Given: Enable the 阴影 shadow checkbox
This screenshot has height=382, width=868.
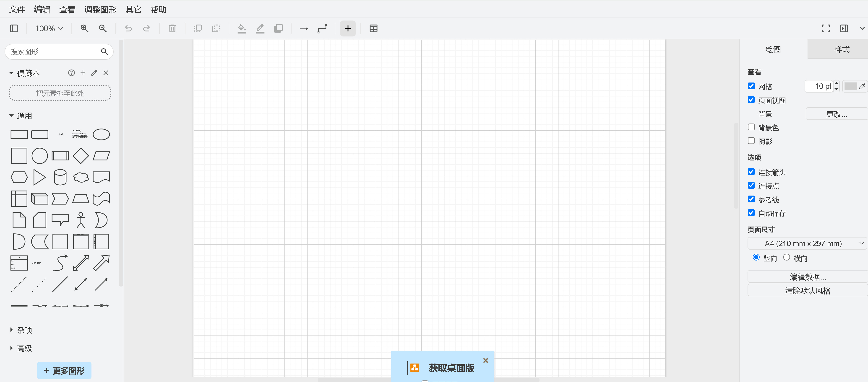Looking at the screenshot, I should pos(751,141).
